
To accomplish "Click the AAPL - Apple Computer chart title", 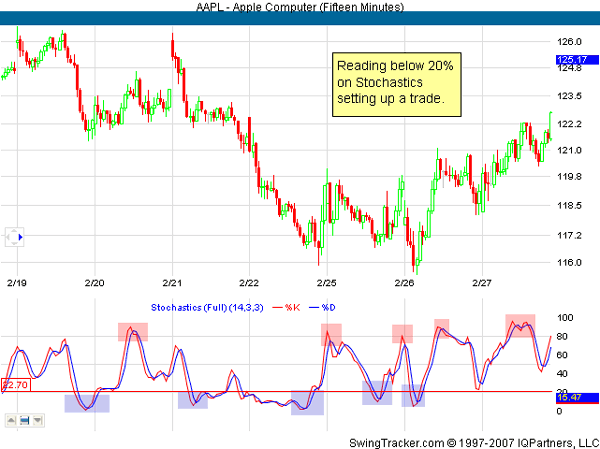I will pyautogui.click(x=300, y=7).
